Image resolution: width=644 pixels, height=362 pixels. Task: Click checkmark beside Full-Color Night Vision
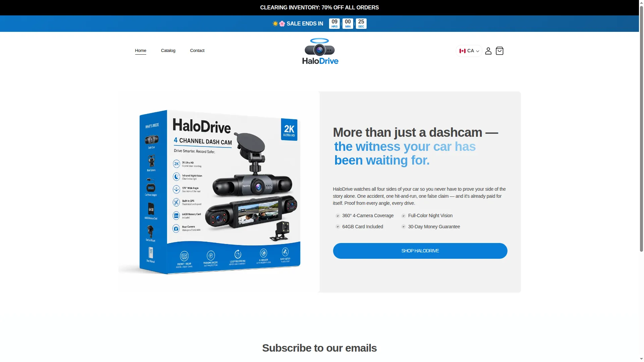[x=404, y=216]
